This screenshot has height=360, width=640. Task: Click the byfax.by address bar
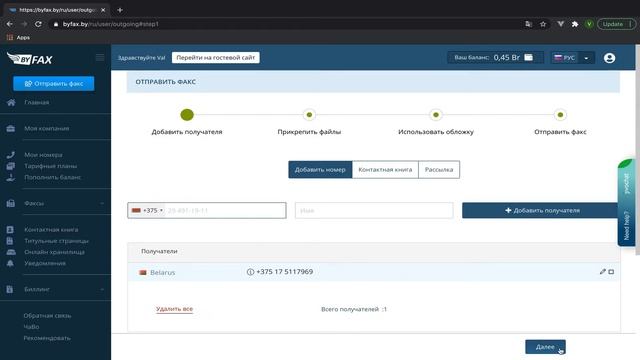click(x=286, y=24)
